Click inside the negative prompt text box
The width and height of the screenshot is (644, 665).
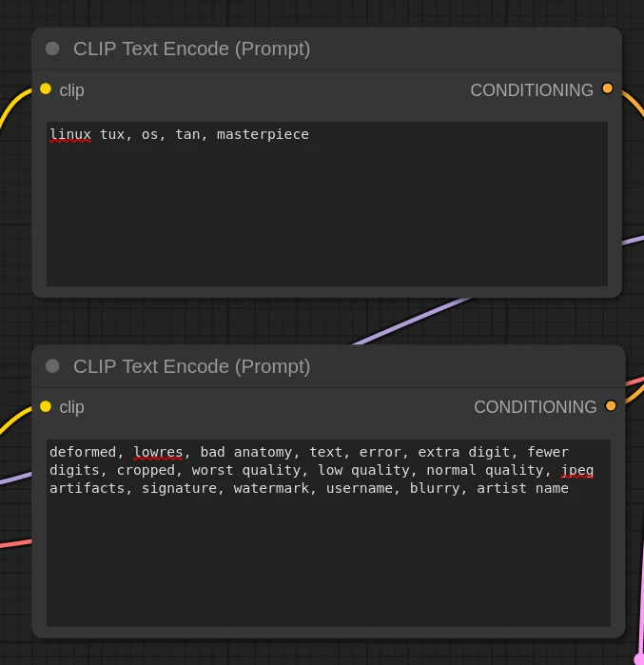click(x=328, y=561)
